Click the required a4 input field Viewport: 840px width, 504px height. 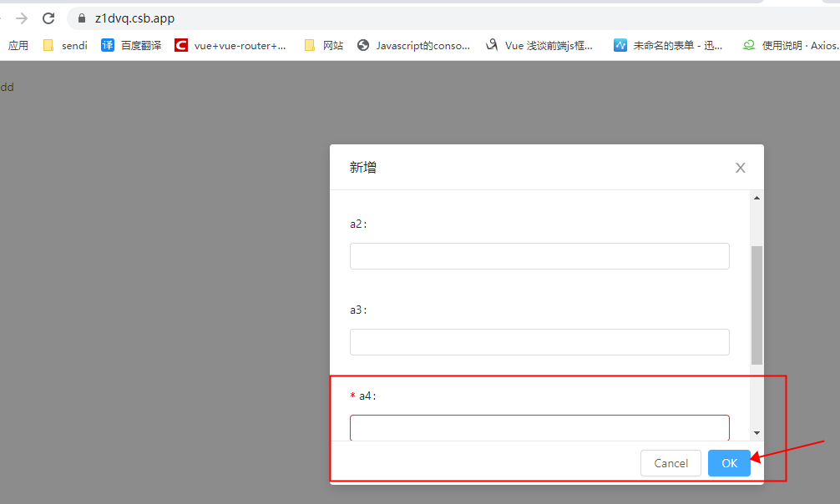pyautogui.click(x=539, y=426)
